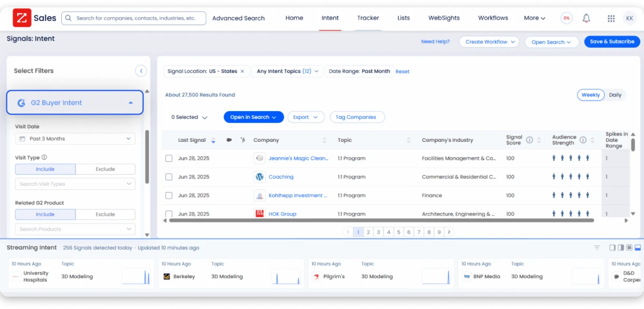This screenshot has width=644, height=309.
Task: Open the 0 Selected dropdown
Action: (189, 117)
